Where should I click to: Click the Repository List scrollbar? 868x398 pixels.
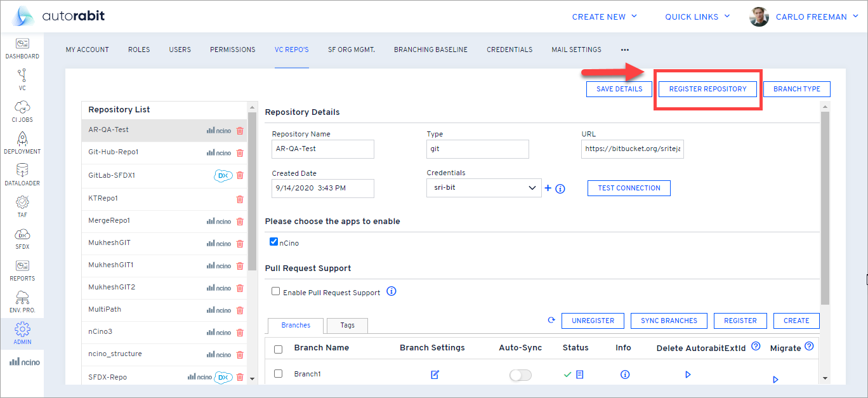[252, 190]
